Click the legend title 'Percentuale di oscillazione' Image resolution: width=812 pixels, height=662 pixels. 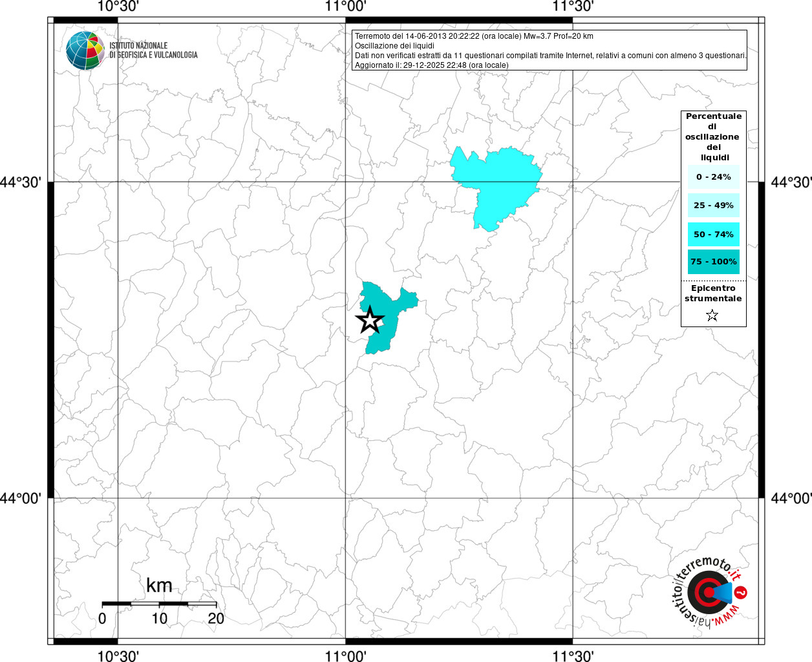[712, 137]
